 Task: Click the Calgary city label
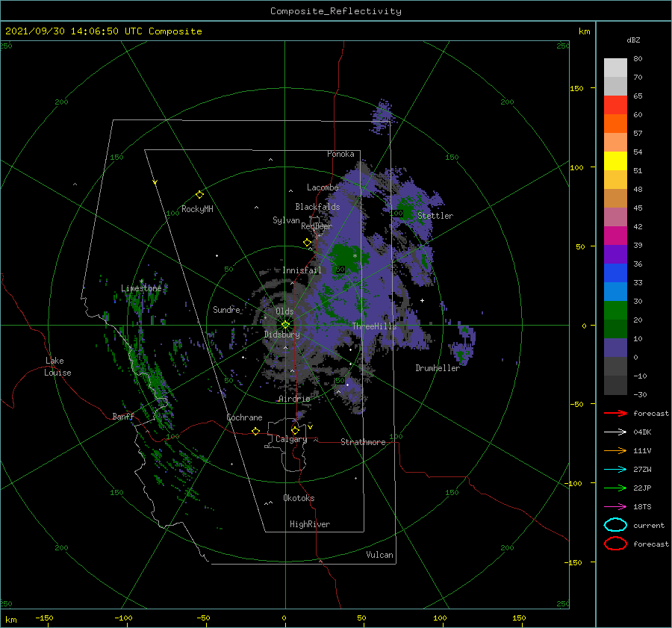tap(291, 439)
